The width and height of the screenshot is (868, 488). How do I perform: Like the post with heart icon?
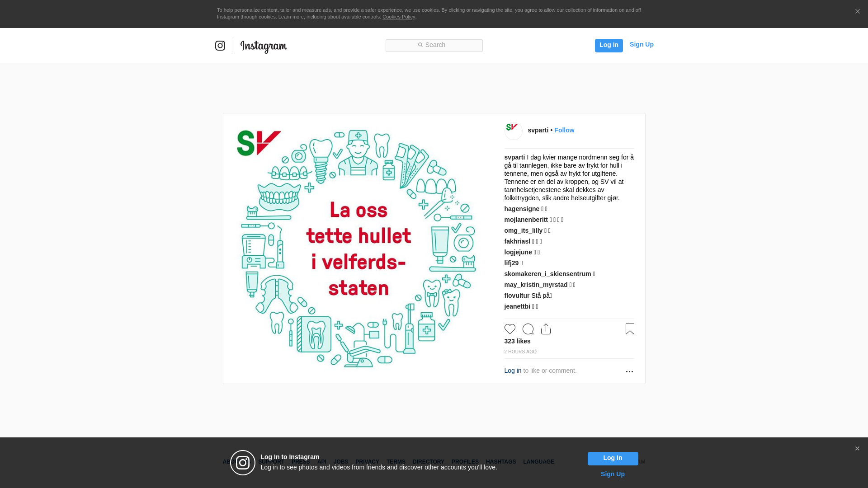(510, 329)
